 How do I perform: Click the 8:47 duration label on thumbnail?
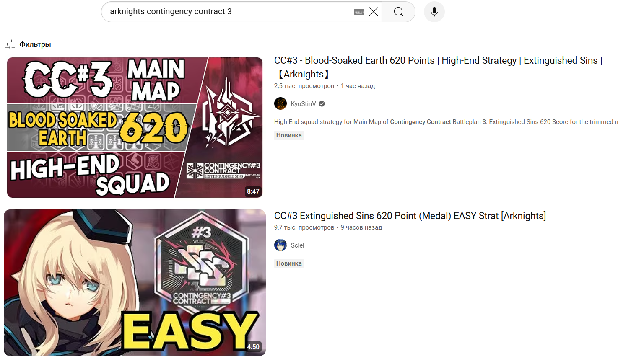pyautogui.click(x=253, y=191)
